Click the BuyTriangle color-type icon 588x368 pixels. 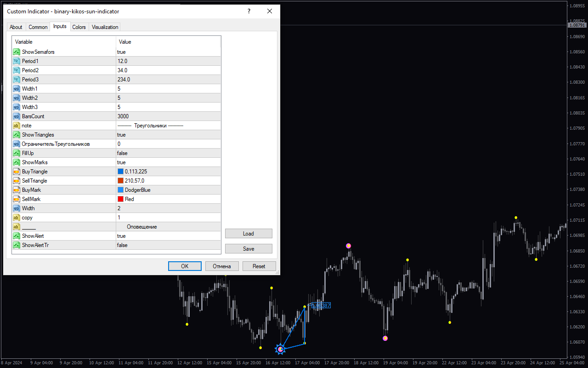[16, 172]
